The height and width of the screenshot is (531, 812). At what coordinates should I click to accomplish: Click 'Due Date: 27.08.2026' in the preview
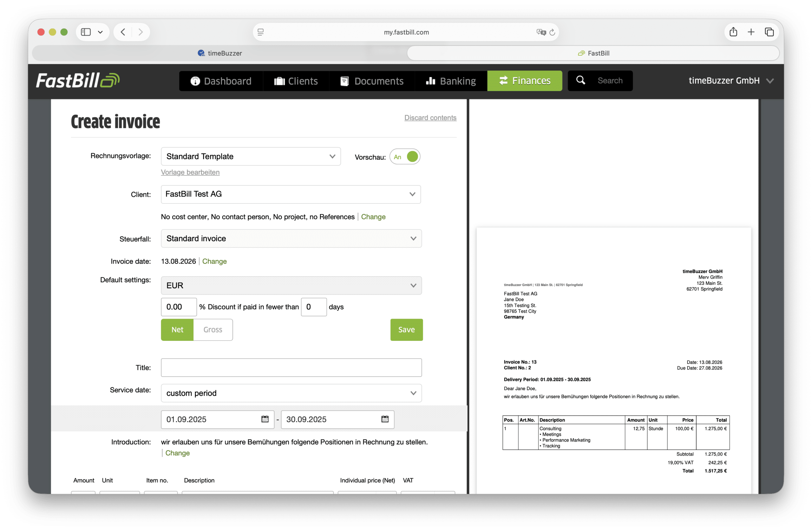click(699, 368)
